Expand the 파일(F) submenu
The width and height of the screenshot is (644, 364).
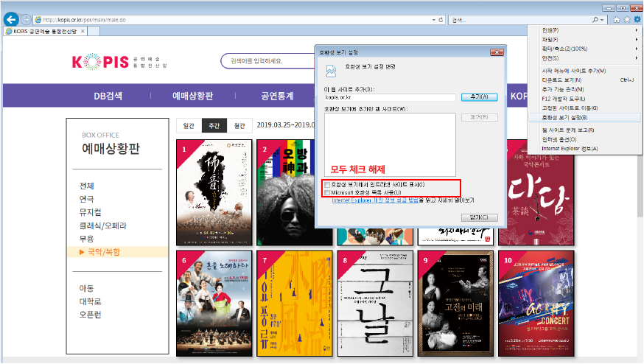point(585,40)
